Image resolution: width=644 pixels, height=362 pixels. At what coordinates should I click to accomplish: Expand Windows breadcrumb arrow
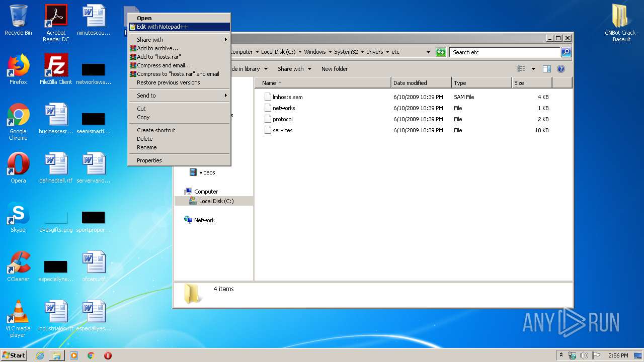[330, 52]
